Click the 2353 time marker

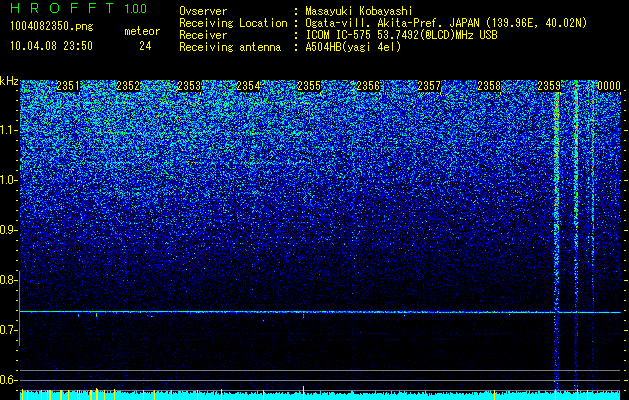pos(189,86)
